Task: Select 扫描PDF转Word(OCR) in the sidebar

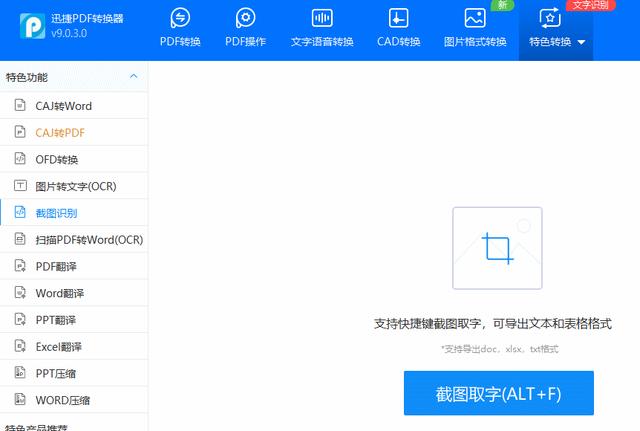Action: pos(74,239)
